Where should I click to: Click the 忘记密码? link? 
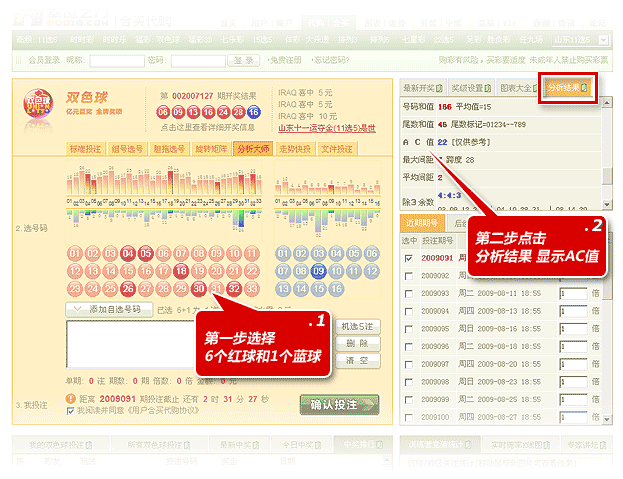331,60
